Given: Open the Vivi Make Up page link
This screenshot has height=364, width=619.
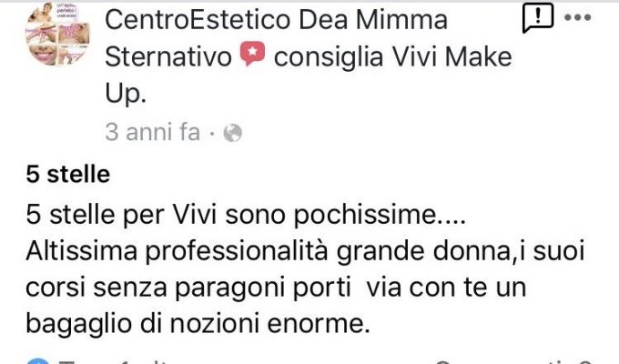Looking at the screenshot, I should point(452,56).
